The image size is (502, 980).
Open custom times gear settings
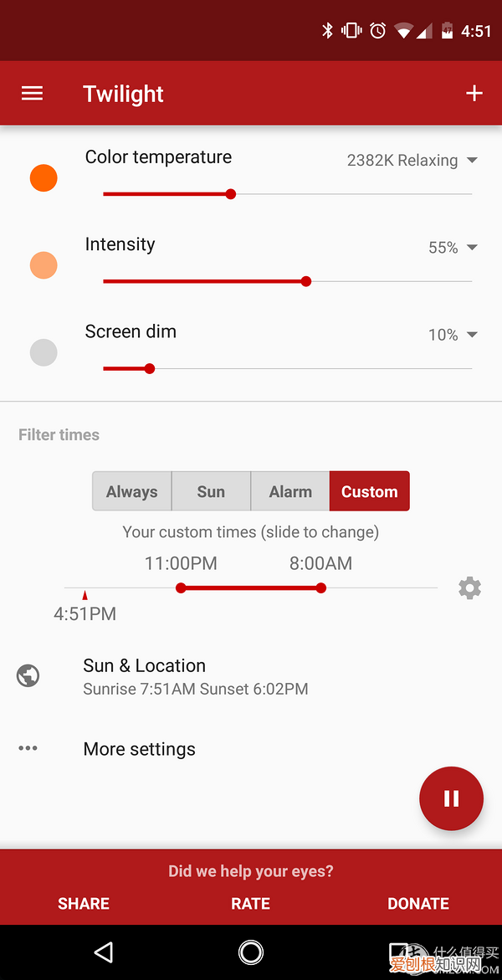click(470, 588)
